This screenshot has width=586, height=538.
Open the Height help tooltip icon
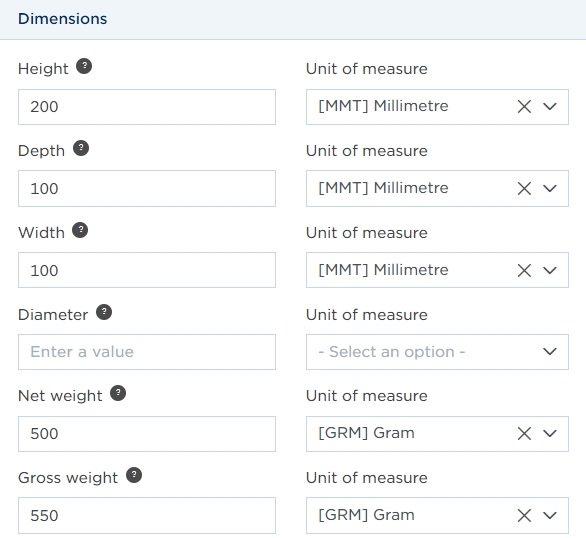tap(84, 67)
